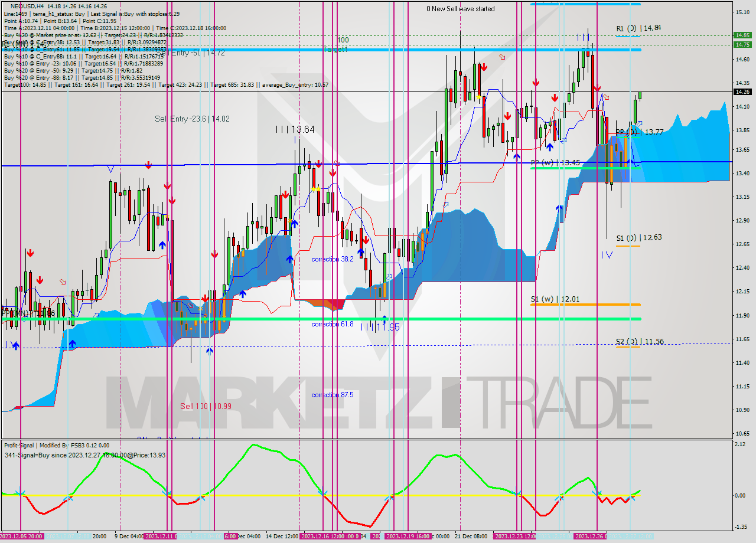Image resolution: width=756 pixels, height=543 pixels.
Task: Click the '| | | 11.95' wave label
Action: point(380,327)
